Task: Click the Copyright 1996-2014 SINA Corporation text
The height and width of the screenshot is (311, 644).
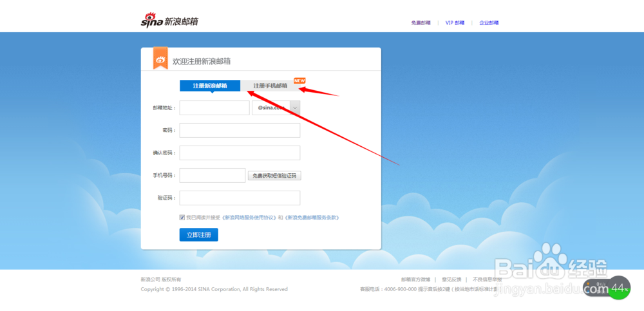Action: (214, 289)
